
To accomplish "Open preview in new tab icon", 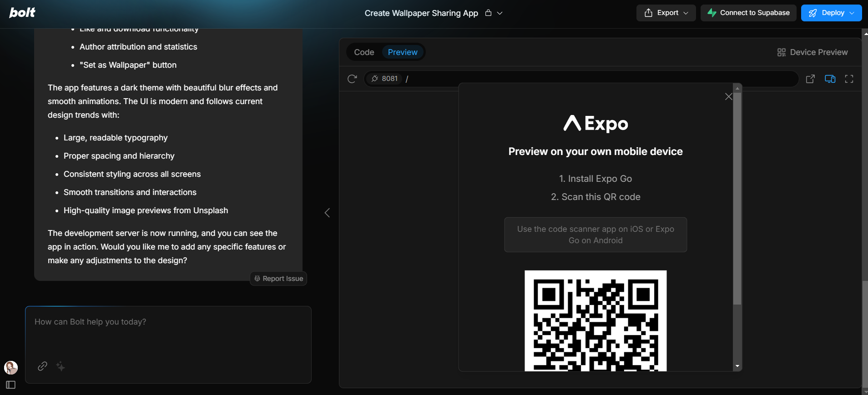I will 810,79.
